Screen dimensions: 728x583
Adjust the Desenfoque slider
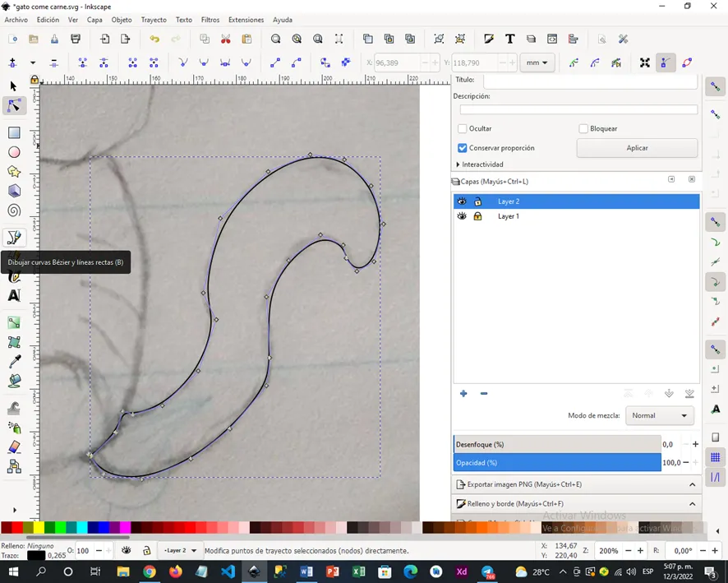tap(557, 445)
